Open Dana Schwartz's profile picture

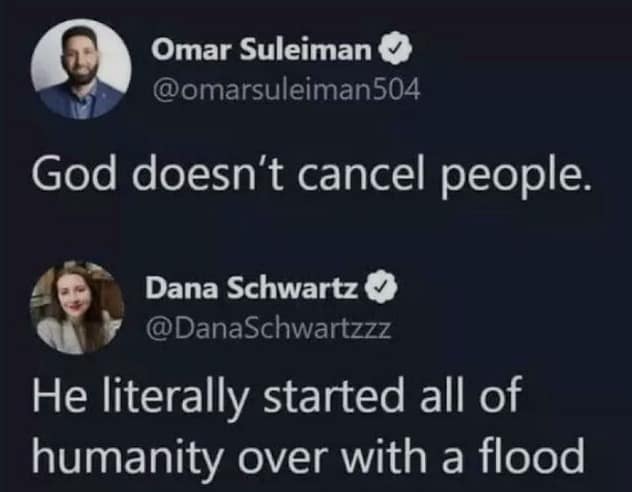[x=77, y=308]
